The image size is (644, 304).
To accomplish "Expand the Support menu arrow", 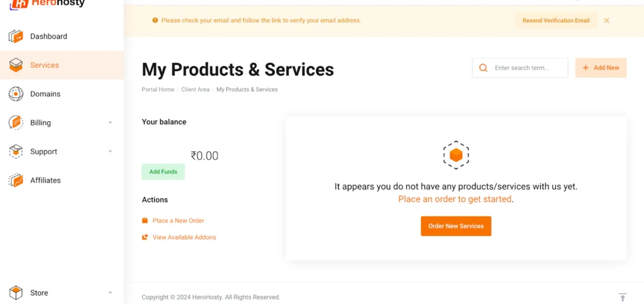I will tap(110, 152).
